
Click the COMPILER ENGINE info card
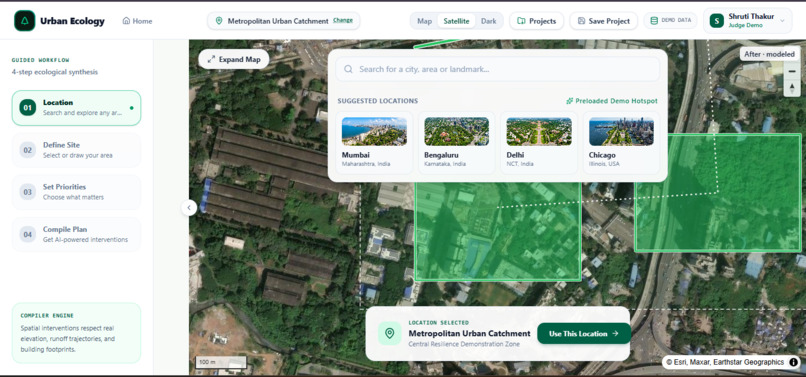[76, 333]
